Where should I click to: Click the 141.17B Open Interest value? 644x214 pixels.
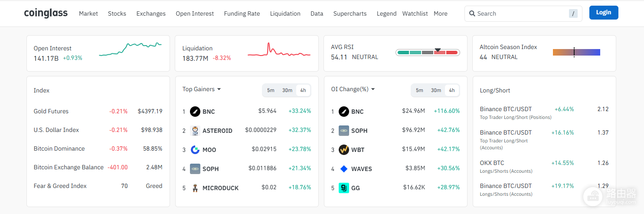(x=46, y=58)
